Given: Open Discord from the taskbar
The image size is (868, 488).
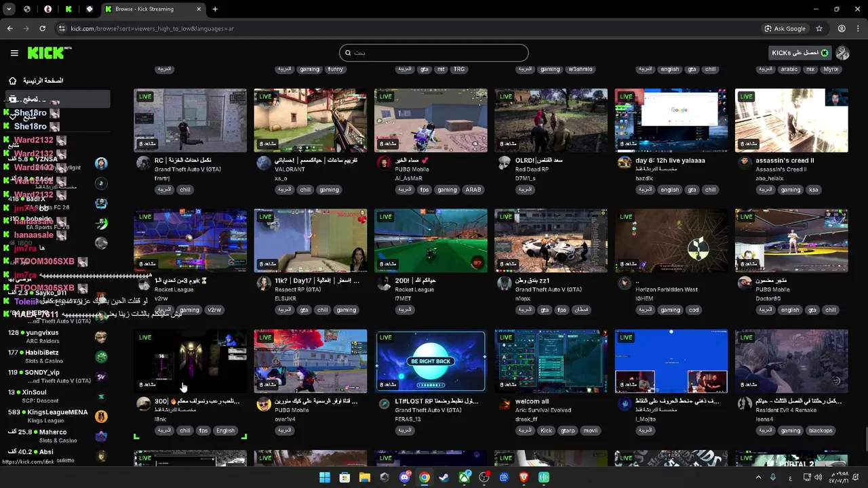Looking at the screenshot, I should 405,477.
